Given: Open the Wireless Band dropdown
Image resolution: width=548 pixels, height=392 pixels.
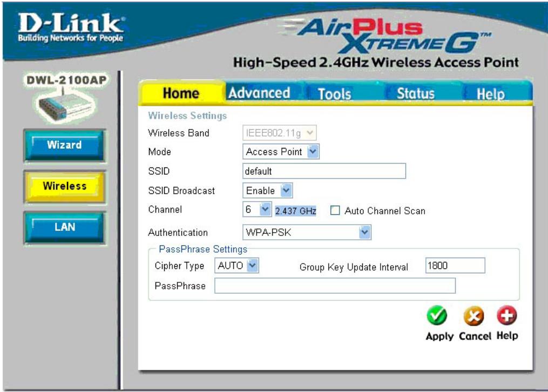Looking at the screenshot, I should pos(280,133).
